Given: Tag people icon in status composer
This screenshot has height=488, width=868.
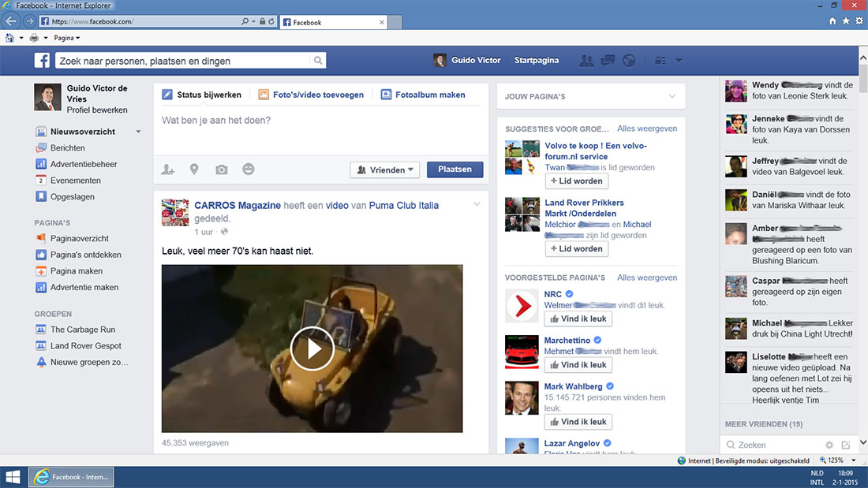Looking at the screenshot, I should click(168, 169).
